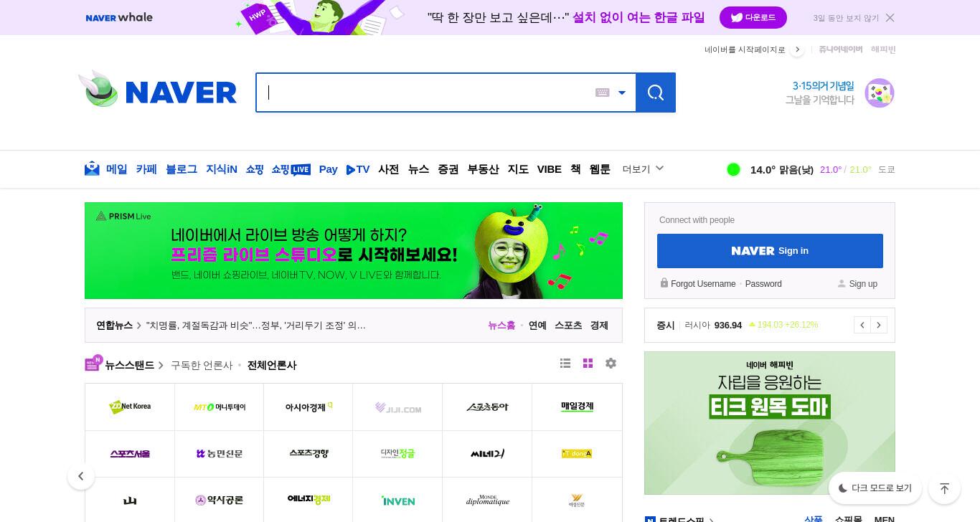Click '3일 동안 보지 않기' link
The width and height of the screenshot is (980, 522).
(x=846, y=18)
